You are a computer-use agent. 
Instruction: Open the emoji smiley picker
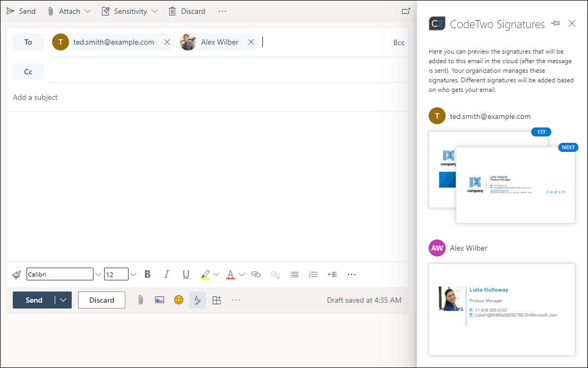pyautogui.click(x=179, y=300)
